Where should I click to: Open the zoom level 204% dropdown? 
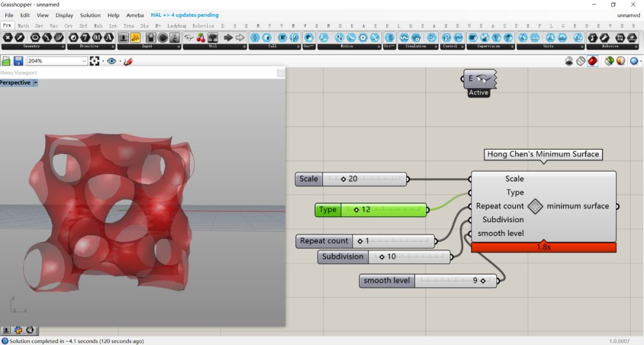tap(84, 61)
